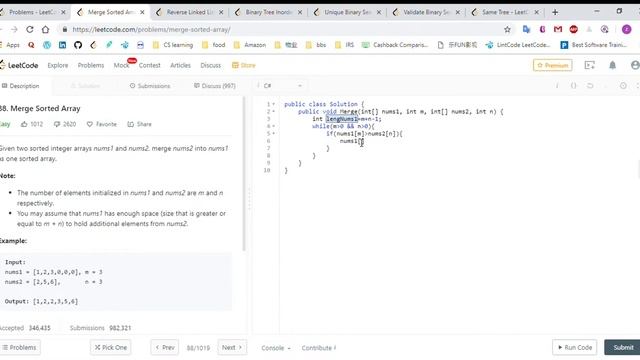
Task: Open the Explore menu item
Action: click(58, 65)
